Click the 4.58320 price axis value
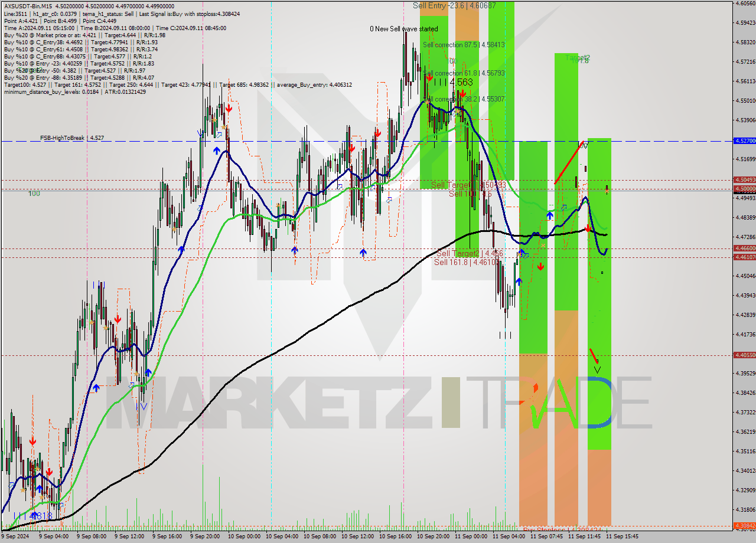Viewport: 756px width, 543px height. [745, 42]
